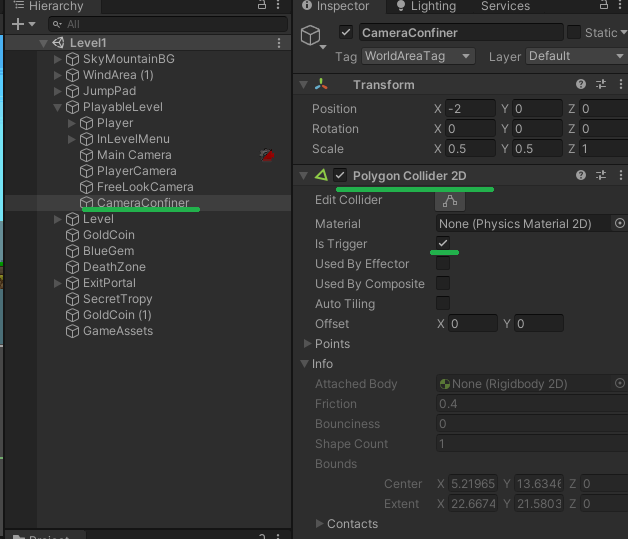Expand the WindArea (1) object

(57, 75)
